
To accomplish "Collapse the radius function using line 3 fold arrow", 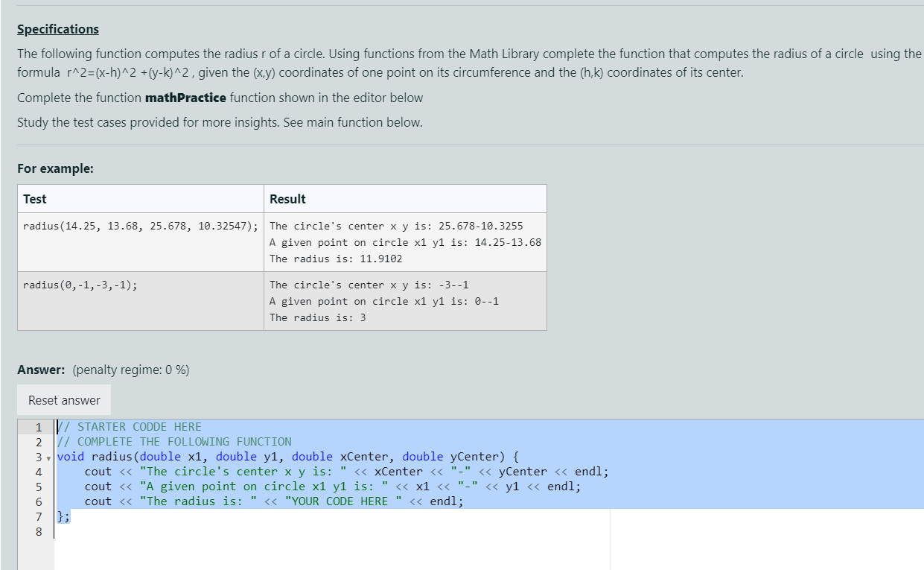I will [49, 457].
